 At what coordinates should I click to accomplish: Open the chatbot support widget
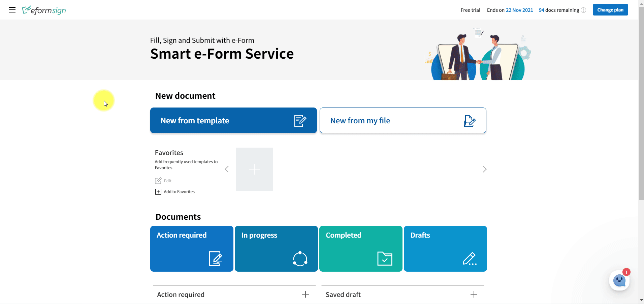[619, 280]
